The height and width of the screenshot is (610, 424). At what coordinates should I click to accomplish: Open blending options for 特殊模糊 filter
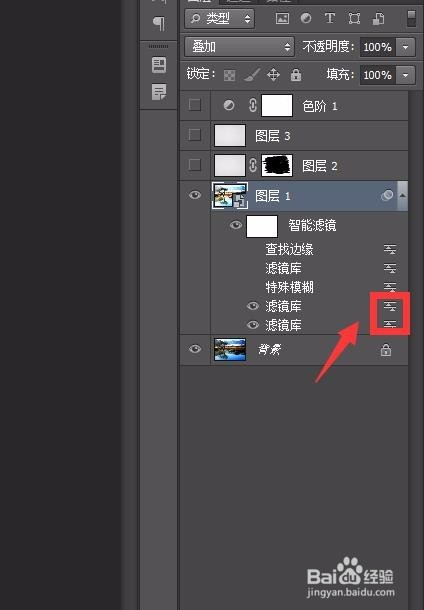390,287
